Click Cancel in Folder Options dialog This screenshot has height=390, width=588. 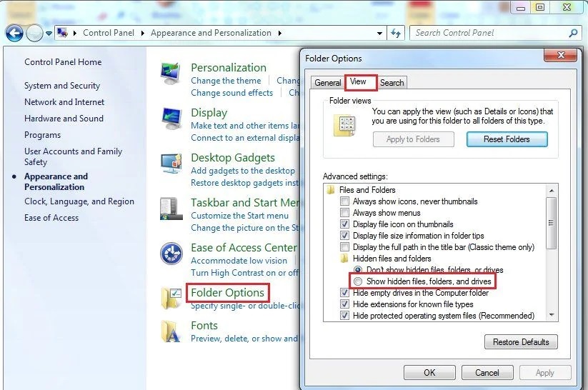point(487,373)
